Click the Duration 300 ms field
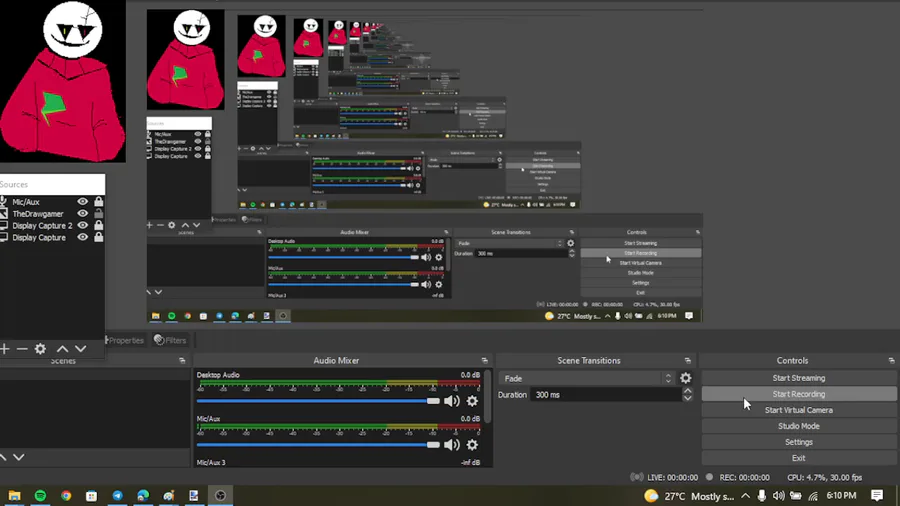Image resolution: width=900 pixels, height=506 pixels. 605,395
